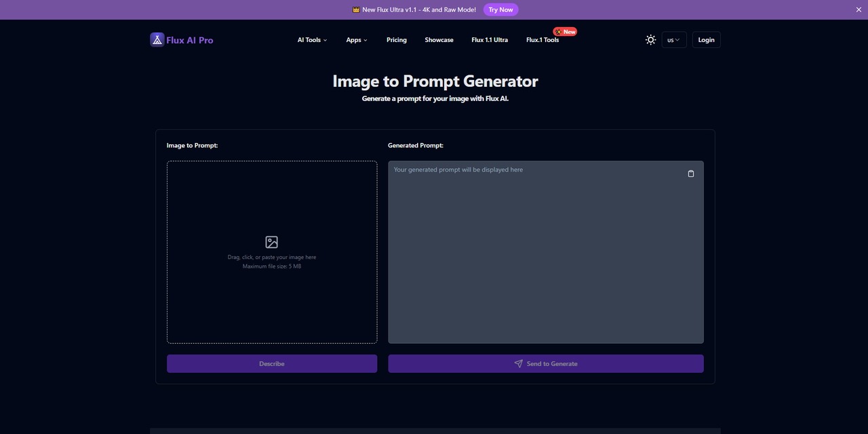Click the Login button

[x=707, y=40]
